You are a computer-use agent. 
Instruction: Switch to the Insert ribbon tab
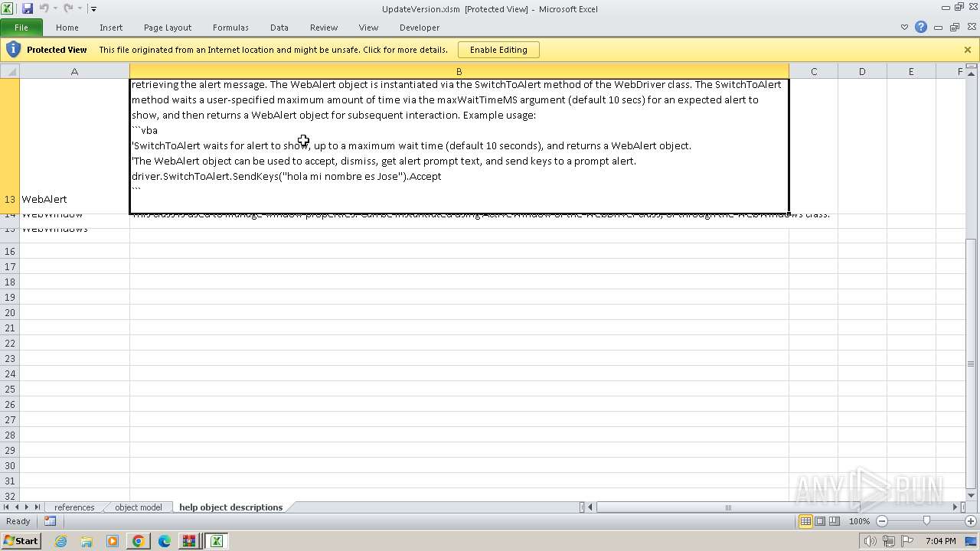(x=111, y=28)
